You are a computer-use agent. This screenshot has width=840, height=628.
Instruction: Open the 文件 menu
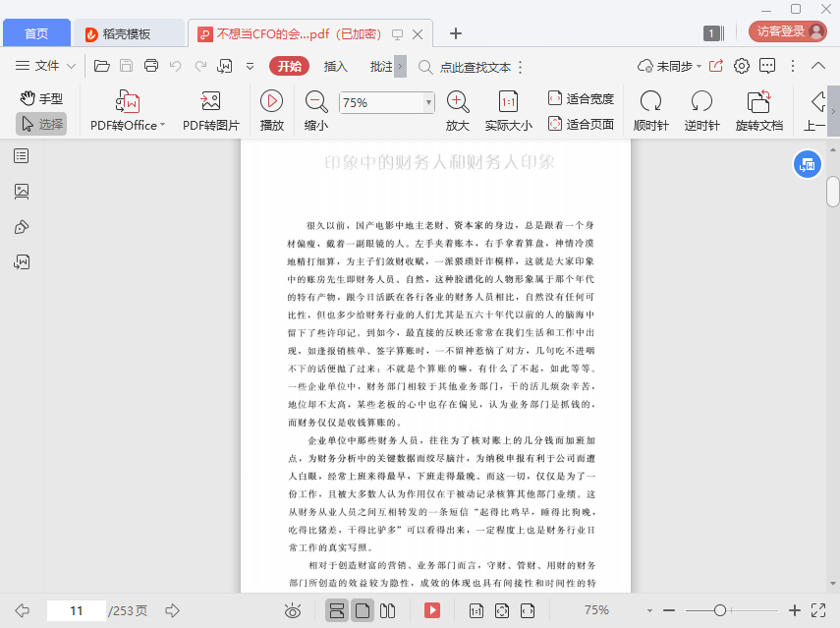(x=45, y=66)
